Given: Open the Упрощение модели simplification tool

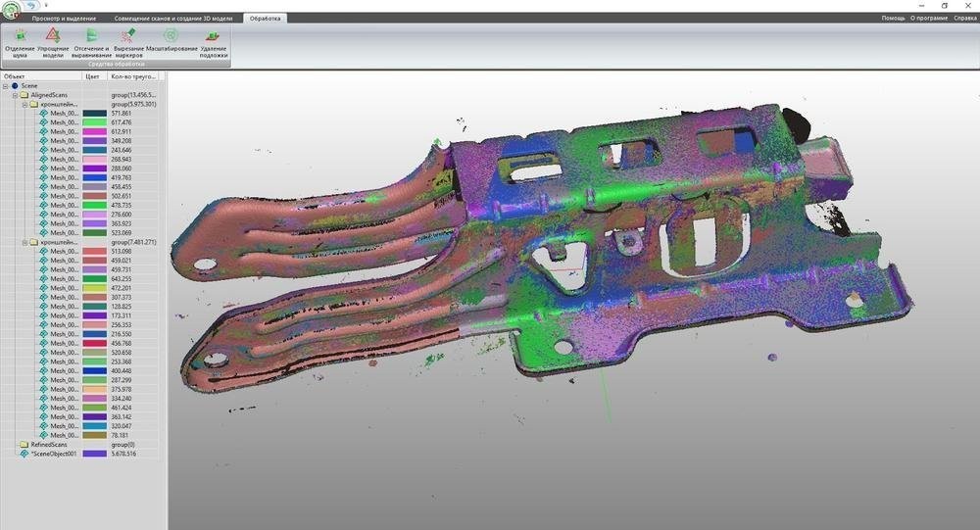Looking at the screenshot, I should pos(53,43).
